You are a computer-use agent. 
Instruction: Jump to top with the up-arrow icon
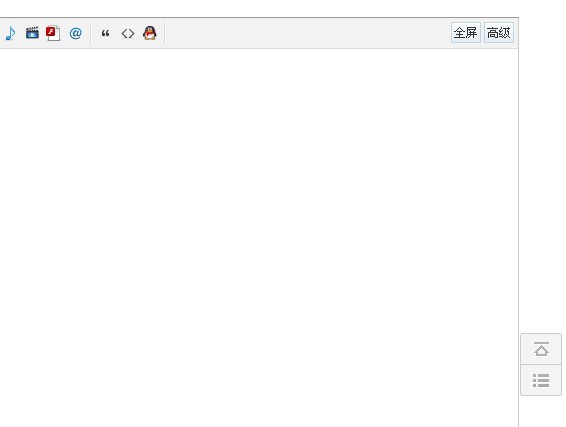(541, 349)
